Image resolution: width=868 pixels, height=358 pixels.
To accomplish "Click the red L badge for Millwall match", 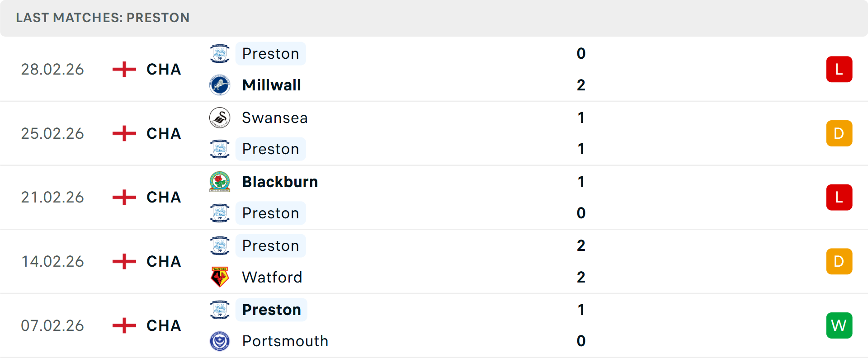I will coord(839,69).
